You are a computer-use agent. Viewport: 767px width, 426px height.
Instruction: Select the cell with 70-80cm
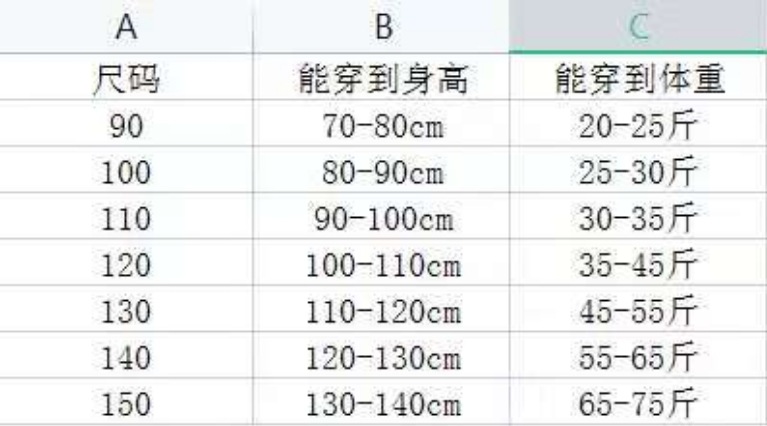[x=381, y=129]
